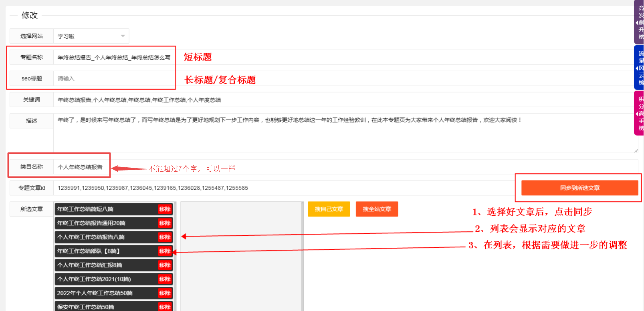The image size is (644, 311).
Task: Open the 选择网站 dropdown showing 学习啦
Action: tap(91, 36)
